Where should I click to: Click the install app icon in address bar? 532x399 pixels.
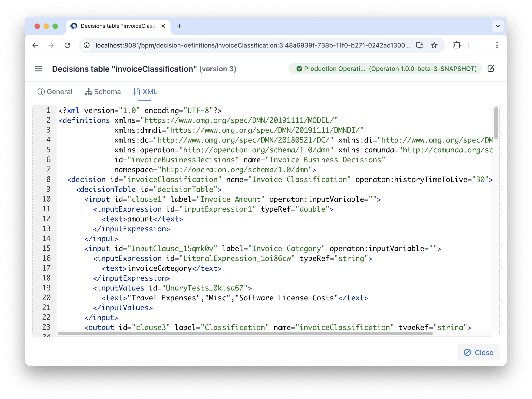(x=420, y=45)
